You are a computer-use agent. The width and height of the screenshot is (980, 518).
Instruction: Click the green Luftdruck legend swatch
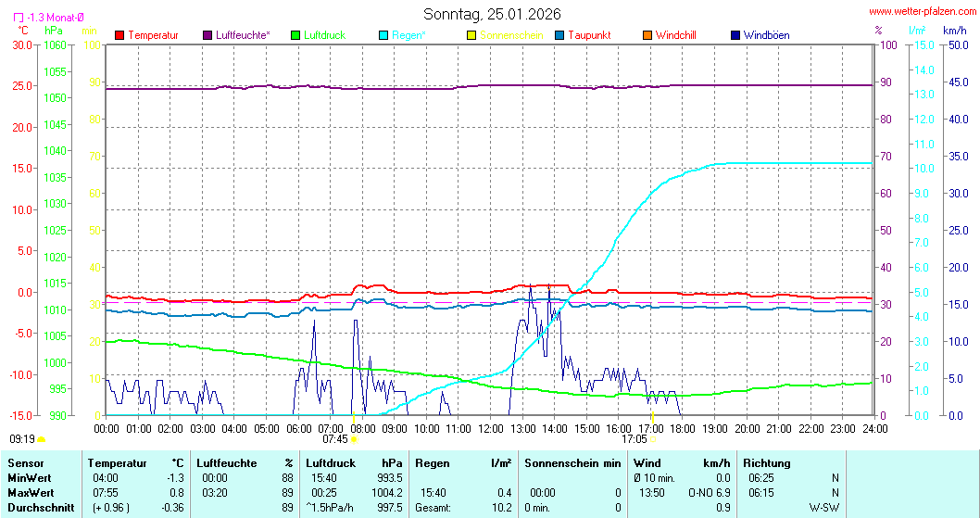coord(295,35)
